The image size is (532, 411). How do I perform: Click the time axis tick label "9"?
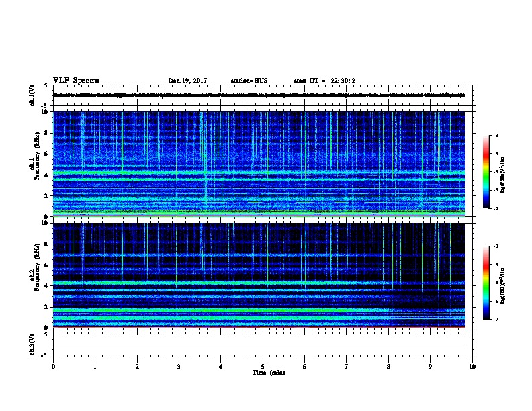430,367
